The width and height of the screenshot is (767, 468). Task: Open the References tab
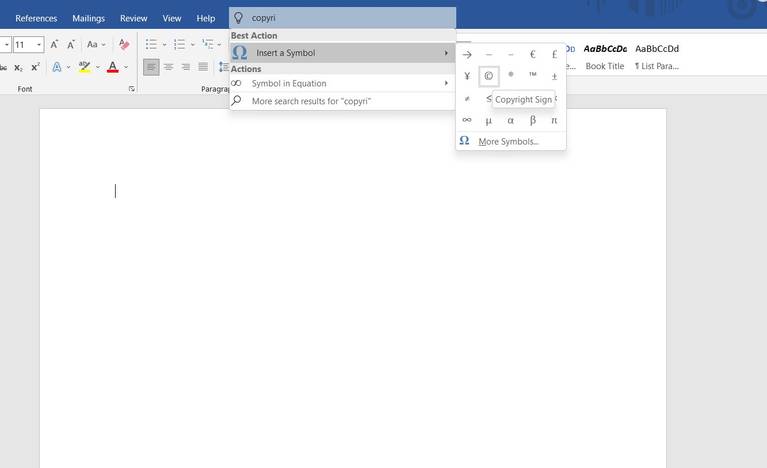tap(36, 18)
